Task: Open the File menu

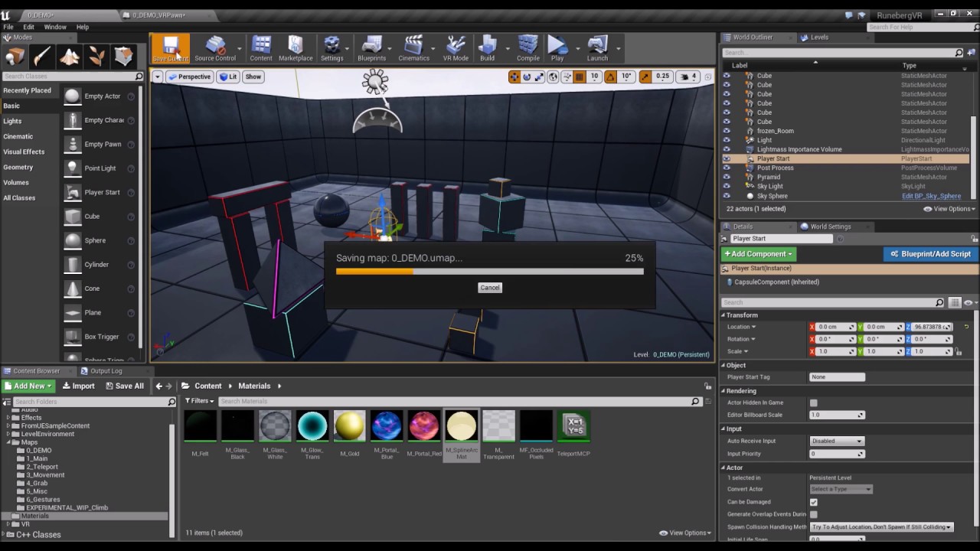Action: 8,27
